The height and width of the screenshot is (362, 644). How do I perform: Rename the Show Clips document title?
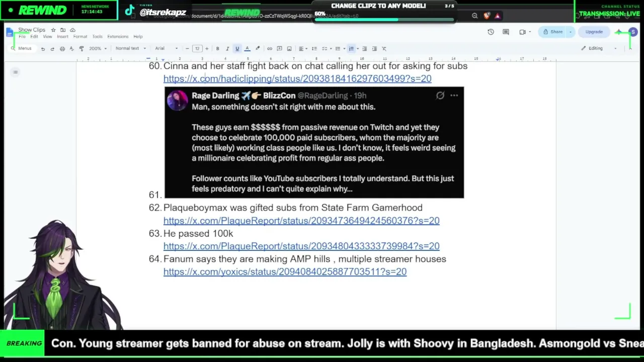(32, 30)
